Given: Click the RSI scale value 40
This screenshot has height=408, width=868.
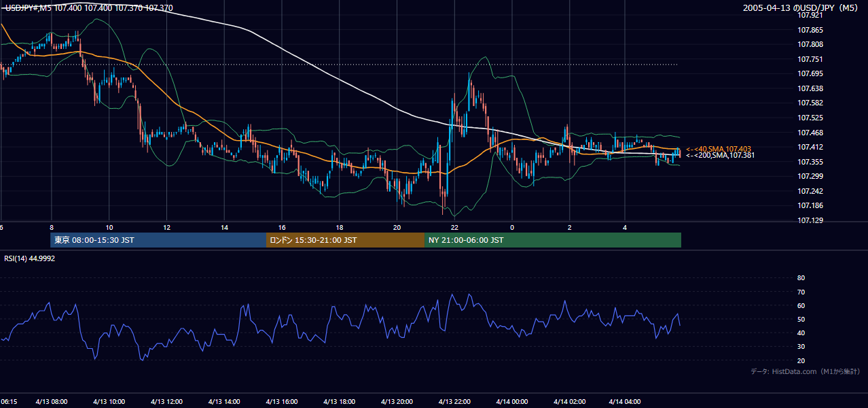Looking at the screenshot, I should (x=801, y=333).
